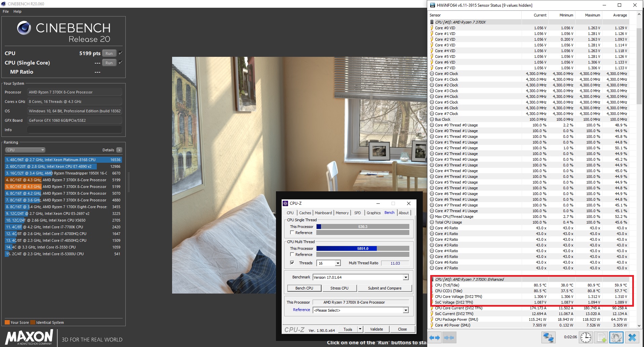Expand ranking Details arrow in Cinebench
Image resolution: width=644 pixels, height=347 pixels.
pos(119,150)
